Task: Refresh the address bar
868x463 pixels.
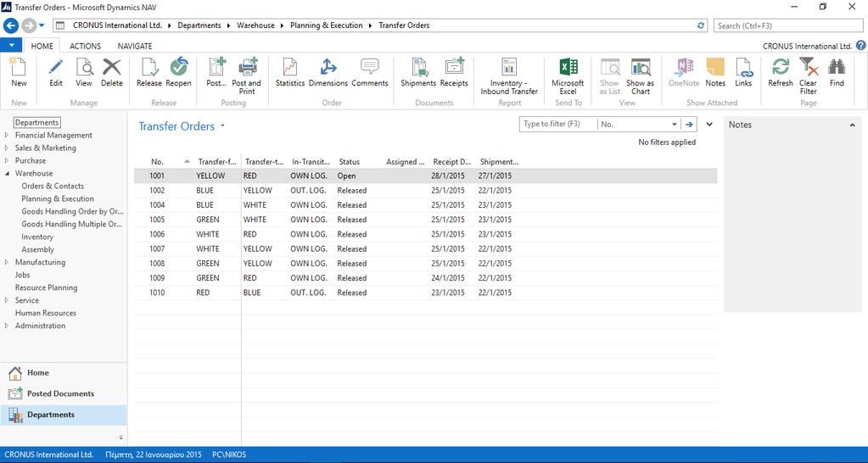Action: coord(701,25)
